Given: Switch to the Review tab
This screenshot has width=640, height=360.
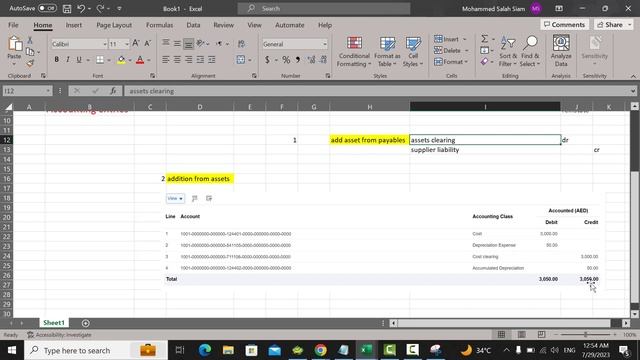Looking at the screenshot, I should click(x=223, y=25).
